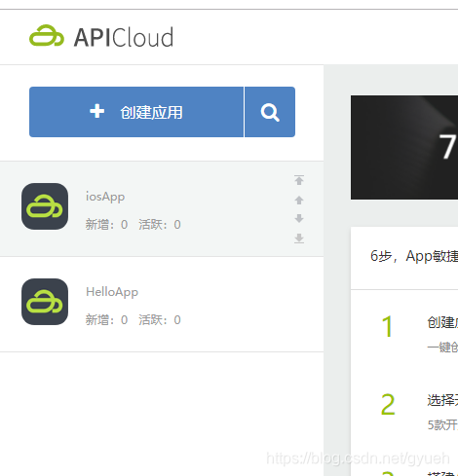Click the green step number 2
Image resolution: width=458 pixels, height=476 pixels.
click(x=388, y=404)
